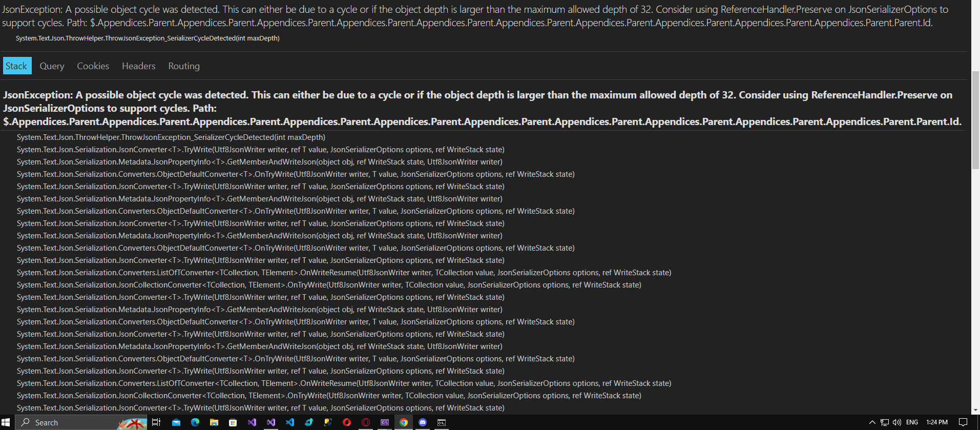Show the Routing tab
The image size is (980, 430).
click(x=184, y=66)
